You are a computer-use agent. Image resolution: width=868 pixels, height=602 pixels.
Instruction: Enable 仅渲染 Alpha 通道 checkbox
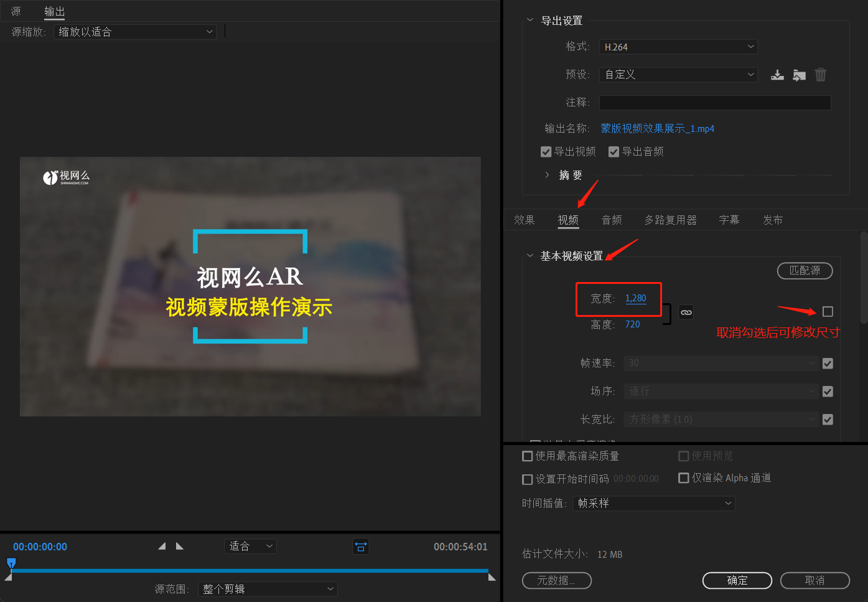[684, 478]
